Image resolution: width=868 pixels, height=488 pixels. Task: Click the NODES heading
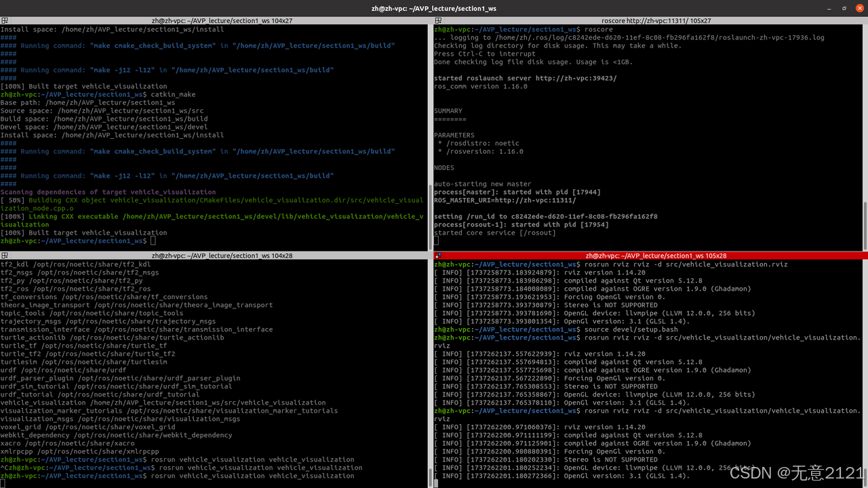pyautogui.click(x=444, y=167)
